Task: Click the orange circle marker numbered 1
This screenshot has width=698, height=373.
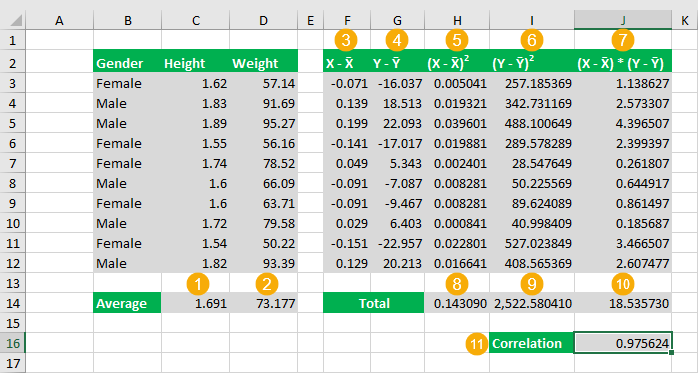Action: tap(198, 284)
